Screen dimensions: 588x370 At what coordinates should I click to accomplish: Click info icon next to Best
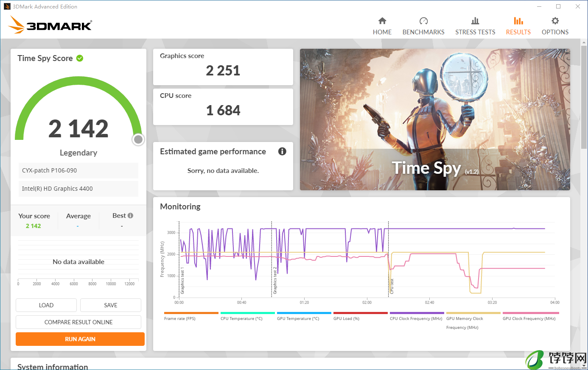(130, 215)
